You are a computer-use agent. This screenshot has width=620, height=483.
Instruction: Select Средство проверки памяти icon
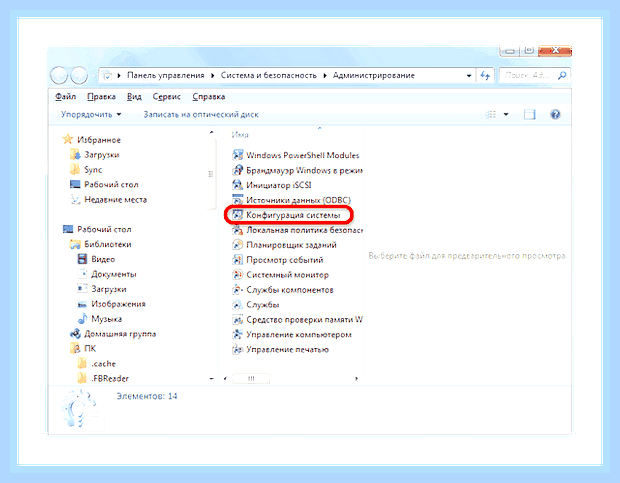tap(237, 319)
